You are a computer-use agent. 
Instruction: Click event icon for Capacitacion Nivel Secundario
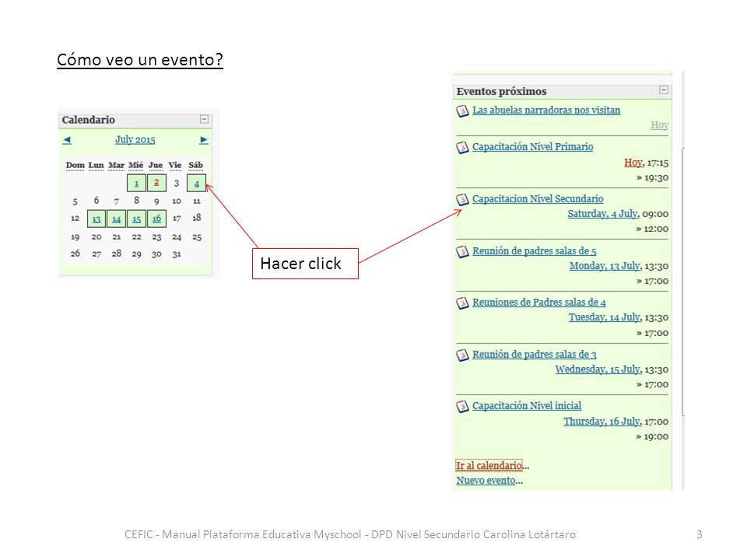click(462, 200)
